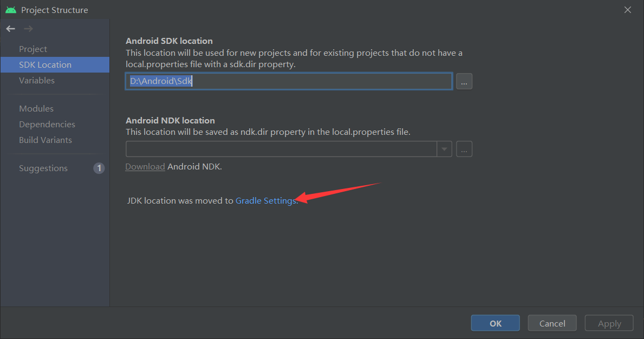Click the forward arrow navigation icon

[28, 29]
